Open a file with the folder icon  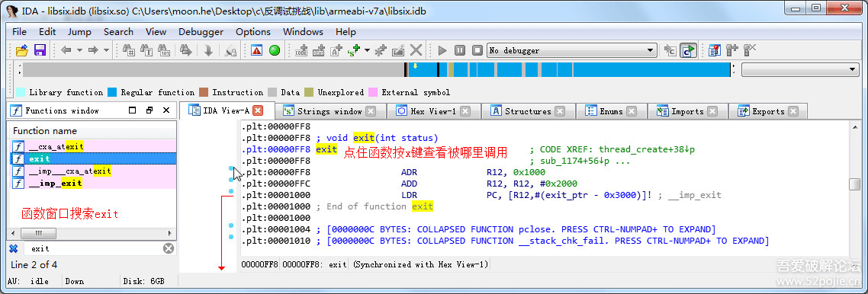click(21, 50)
